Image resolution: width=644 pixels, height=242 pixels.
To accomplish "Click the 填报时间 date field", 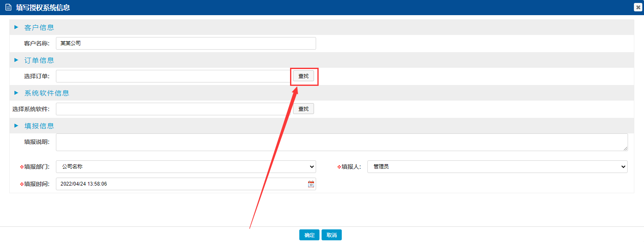I will coord(181,184).
